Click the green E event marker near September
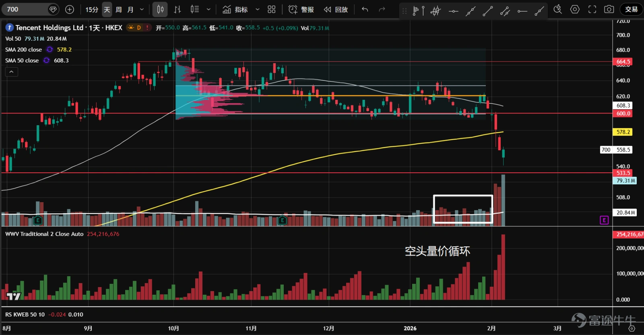Viewport: 644px width, 335px height. (37, 220)
